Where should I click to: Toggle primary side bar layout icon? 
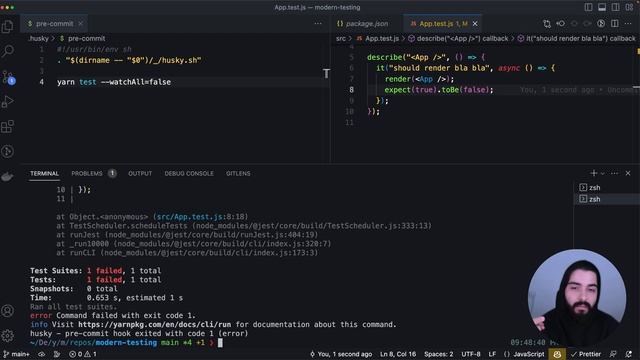click(588, 7)
